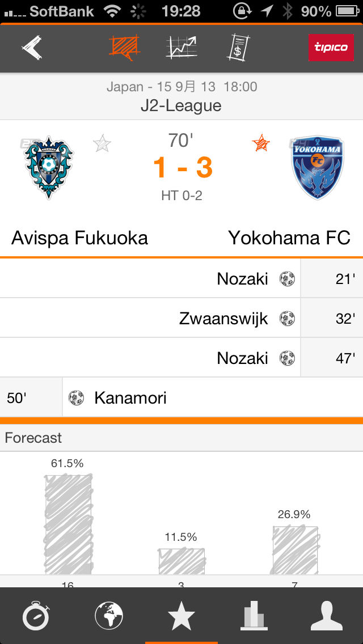Screen dimensions: 363x644
Task: Switch to the statistics chart tab
Action: coord(181,48)
